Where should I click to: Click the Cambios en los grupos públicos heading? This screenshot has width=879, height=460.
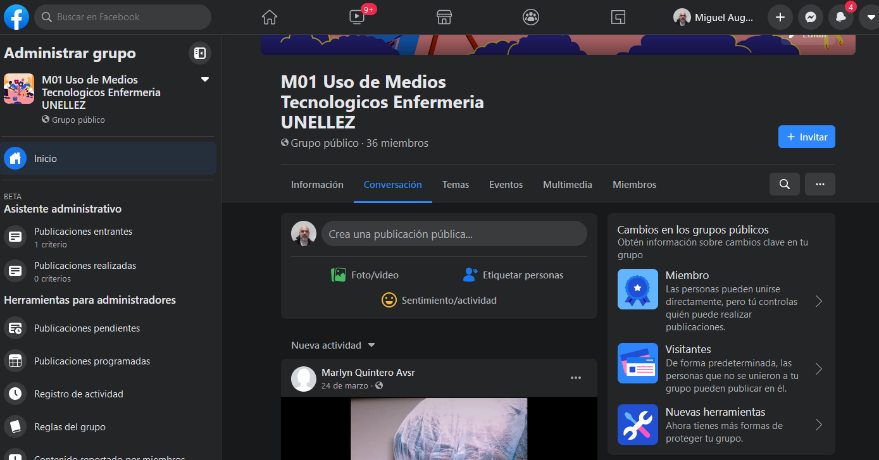(692, 230)
